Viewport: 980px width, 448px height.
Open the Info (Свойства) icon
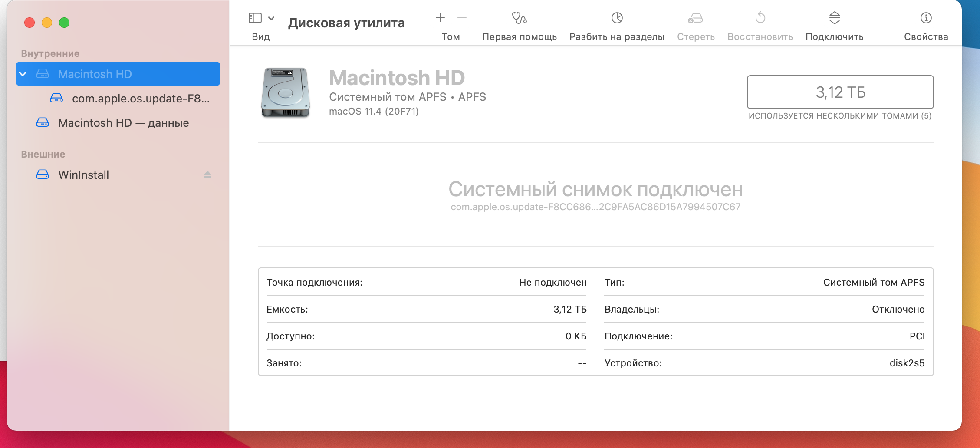pos(926,18)
